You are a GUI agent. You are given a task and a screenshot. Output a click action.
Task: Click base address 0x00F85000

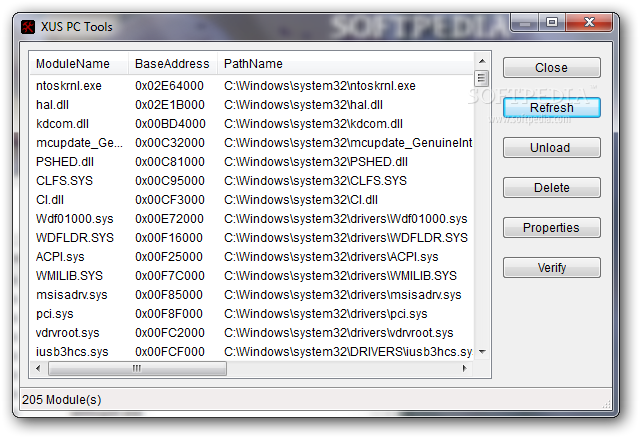tap(169, 295)
